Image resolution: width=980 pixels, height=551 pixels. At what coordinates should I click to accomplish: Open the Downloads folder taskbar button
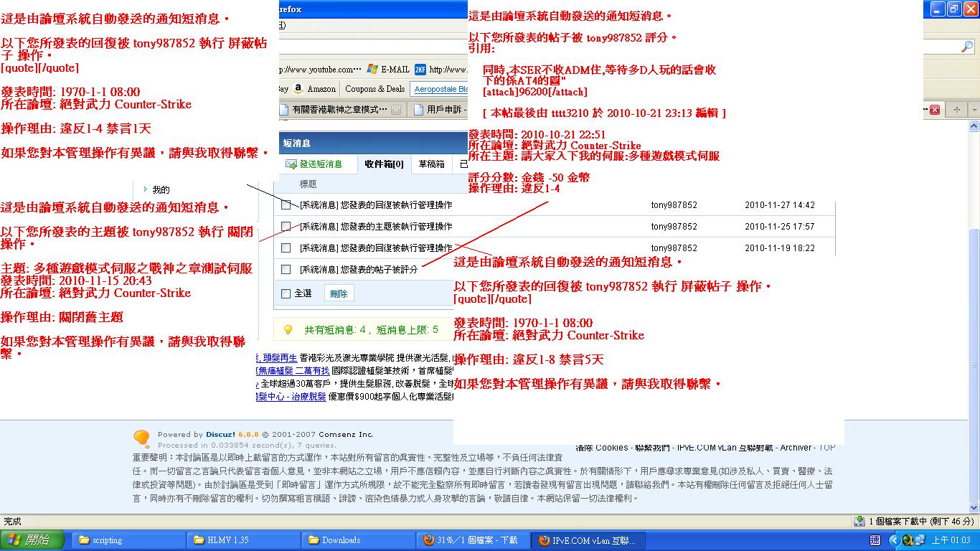357,540
